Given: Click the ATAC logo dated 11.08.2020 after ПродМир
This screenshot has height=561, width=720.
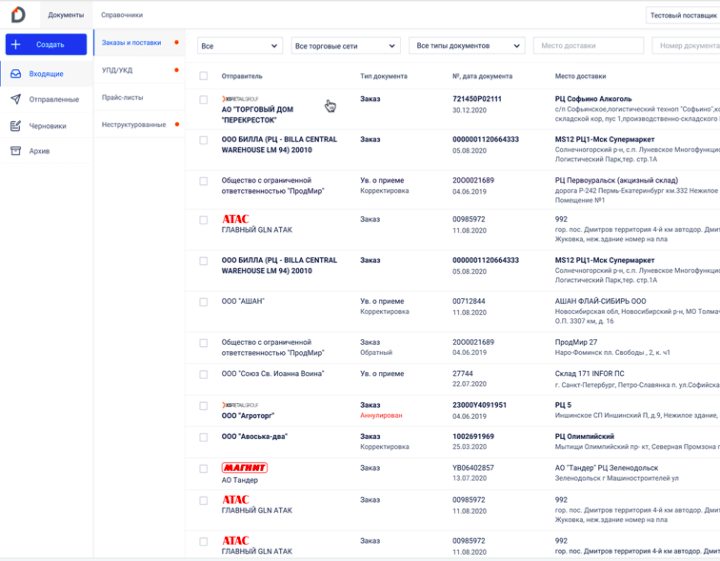Looking at the screenshot, I should (236, 219).
